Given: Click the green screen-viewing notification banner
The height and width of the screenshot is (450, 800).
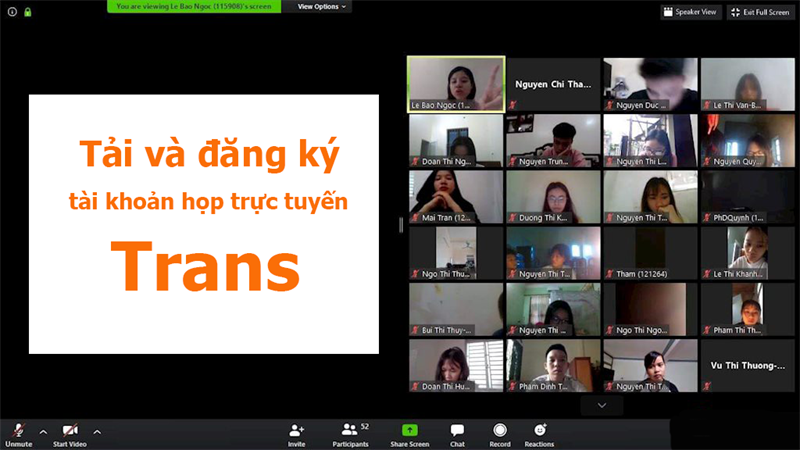Looking at the screenshot, I should [x=194, y=7].
